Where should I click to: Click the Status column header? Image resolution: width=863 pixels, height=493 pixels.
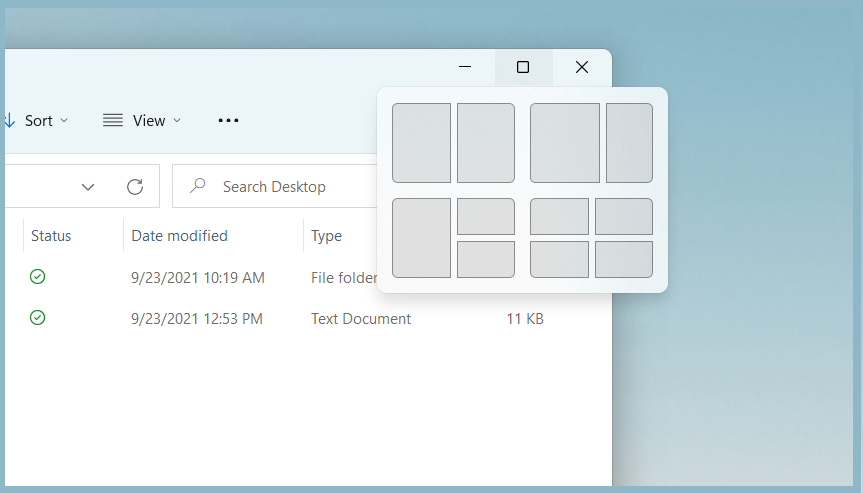click(x=51, y=236)
